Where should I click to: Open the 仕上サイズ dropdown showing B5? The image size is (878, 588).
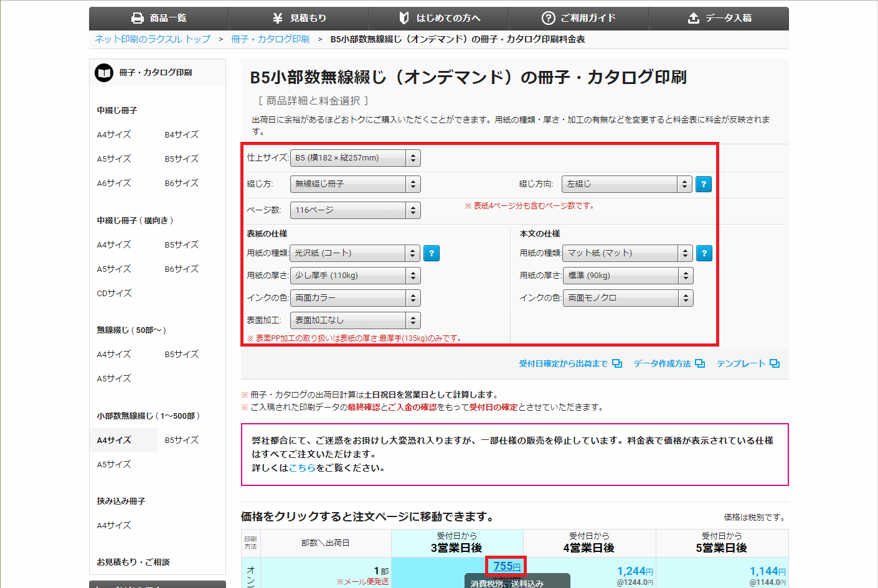point(355,158)
